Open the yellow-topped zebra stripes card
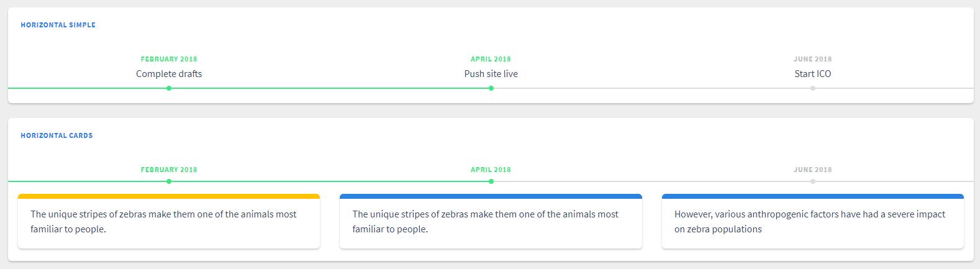980x269 pixels. click(169, 221)
